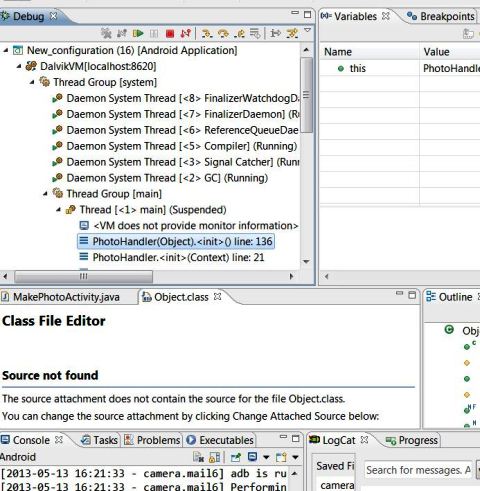Image resolution: width=480 pixels, height=491 pixels.
Task: Select Daemon System Thread <3> Signal Catcher
Action: (x=176, y=162)
